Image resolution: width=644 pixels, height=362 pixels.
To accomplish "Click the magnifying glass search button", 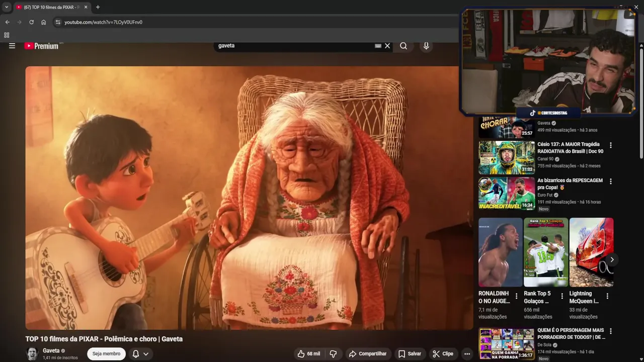I will pyautogui.click(x=404, y=46).
